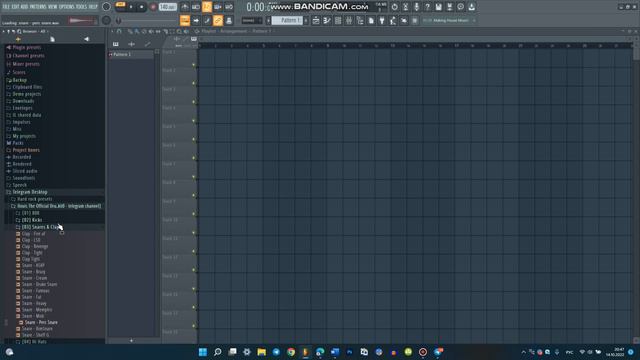Toggle the highlighted typing keyboard to piano icon
Image resolution: width=640 pixels, height=360 pixels.
[x=185, y=20]
